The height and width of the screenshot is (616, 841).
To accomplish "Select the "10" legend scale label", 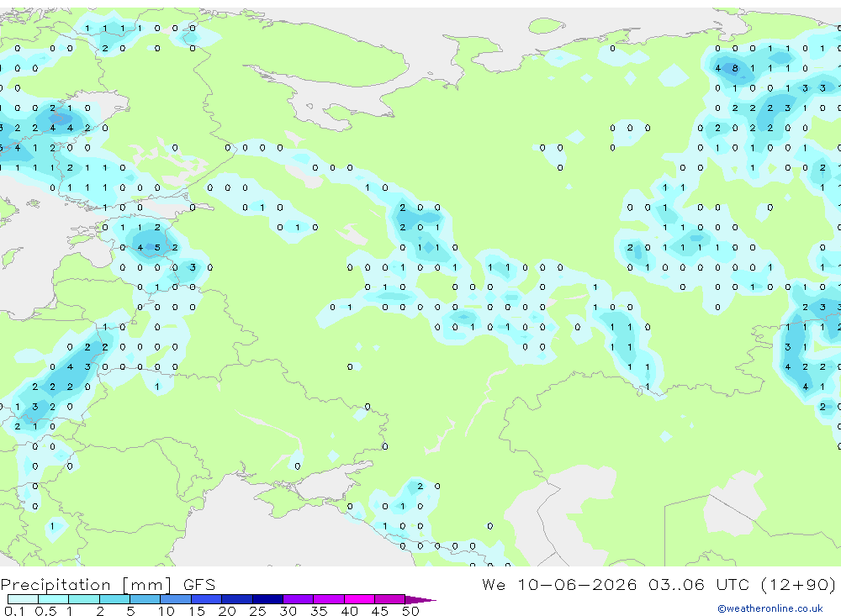I will (x=167, y=611).
